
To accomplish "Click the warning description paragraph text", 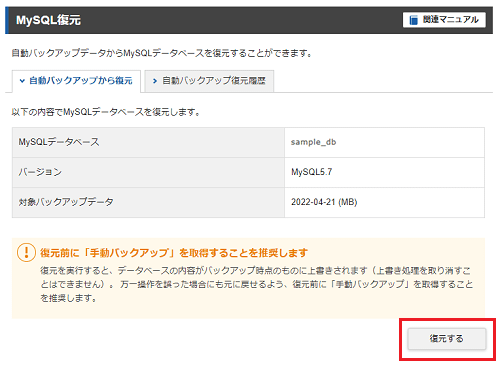I will click(x=256, y=284).
